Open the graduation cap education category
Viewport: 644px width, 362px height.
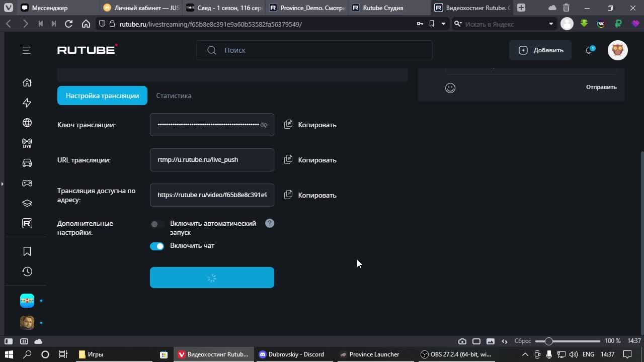[27, 203]
